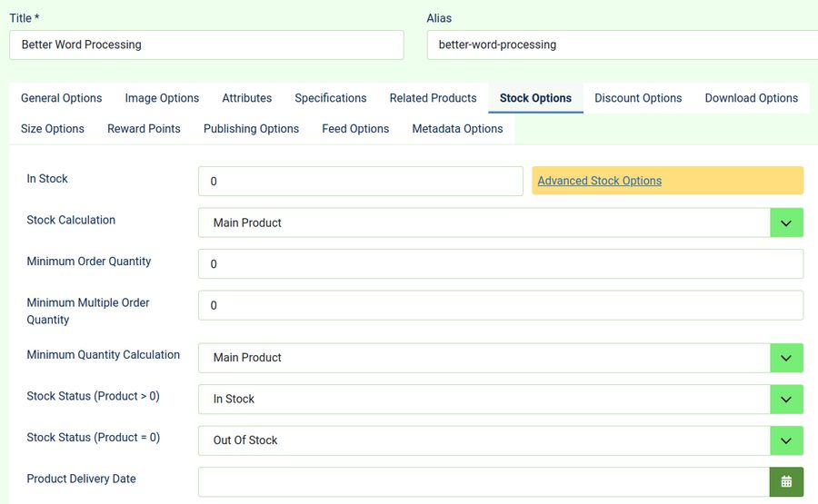Viewport: 818px width, 504px height.
Task: Focus the Minimum Order Quantity field
Action: point(500,264)
